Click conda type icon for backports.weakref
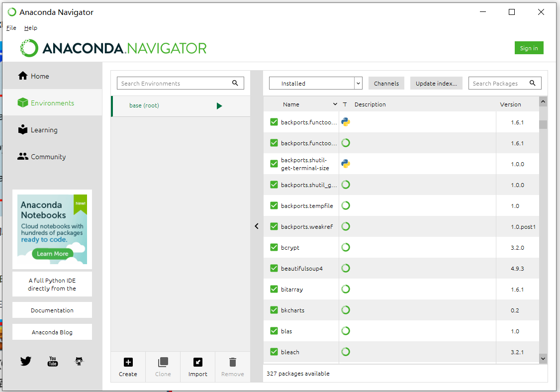560x392 pixels. pos(345,226)
